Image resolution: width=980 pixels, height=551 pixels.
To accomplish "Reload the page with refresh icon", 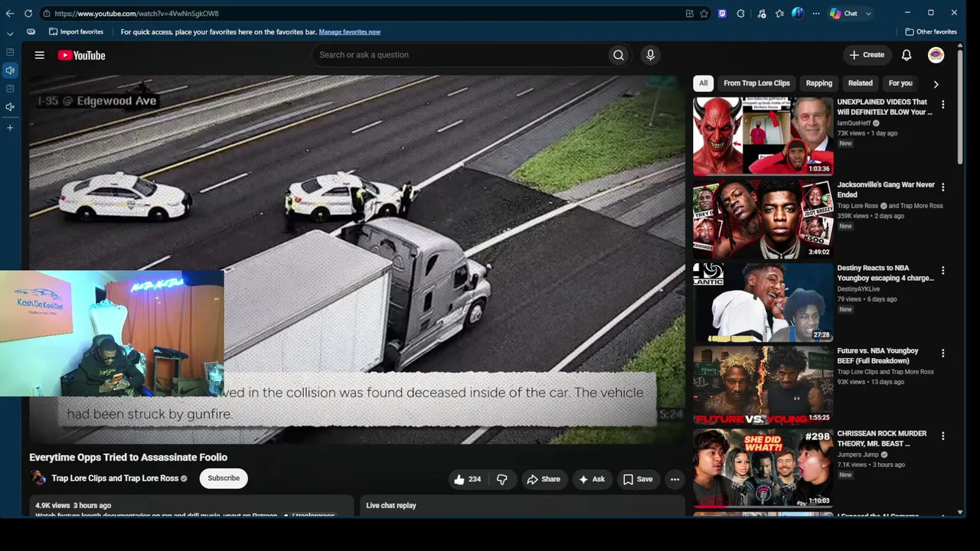I will coord(28,13).
